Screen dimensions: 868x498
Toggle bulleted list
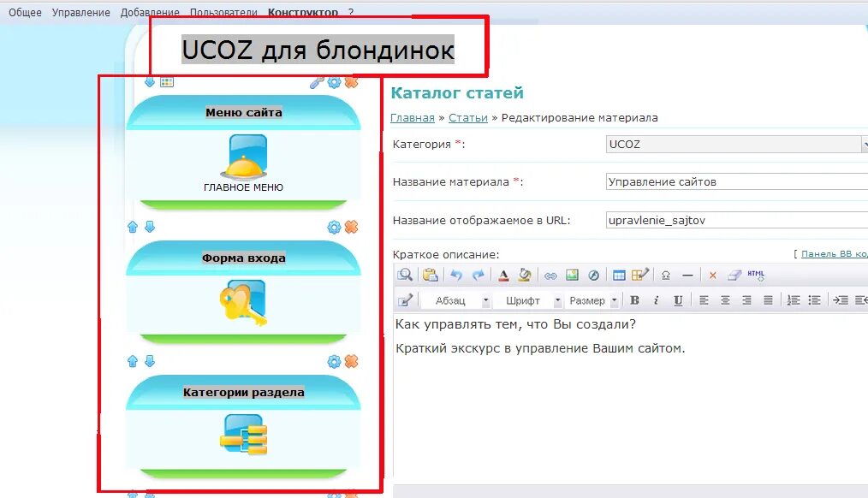coord(814,299)
